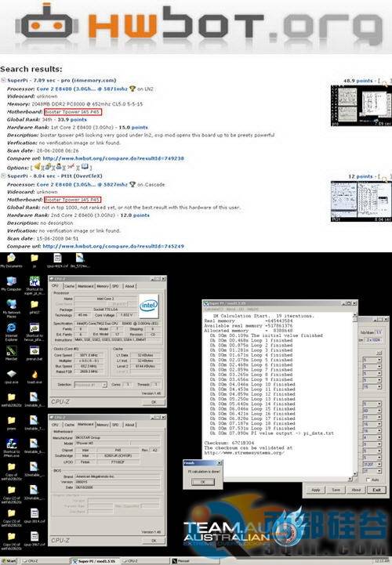Open MemSet timing dropdown showing 60
Image resolution: width=392 pixels, height=565 pixels.
[x=372, y=411]
